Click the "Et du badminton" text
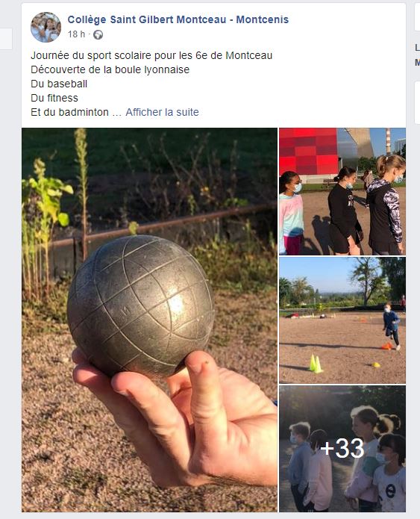Image resolution: width=420 pixels, height=519 pixels. [x=69, y=112]
